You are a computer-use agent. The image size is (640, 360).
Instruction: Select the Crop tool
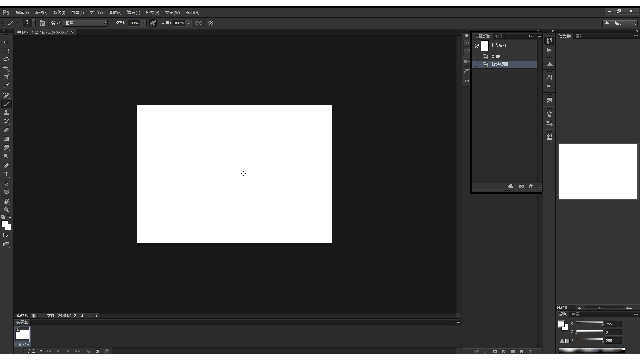pyautogui.click(x=6, y=77)
